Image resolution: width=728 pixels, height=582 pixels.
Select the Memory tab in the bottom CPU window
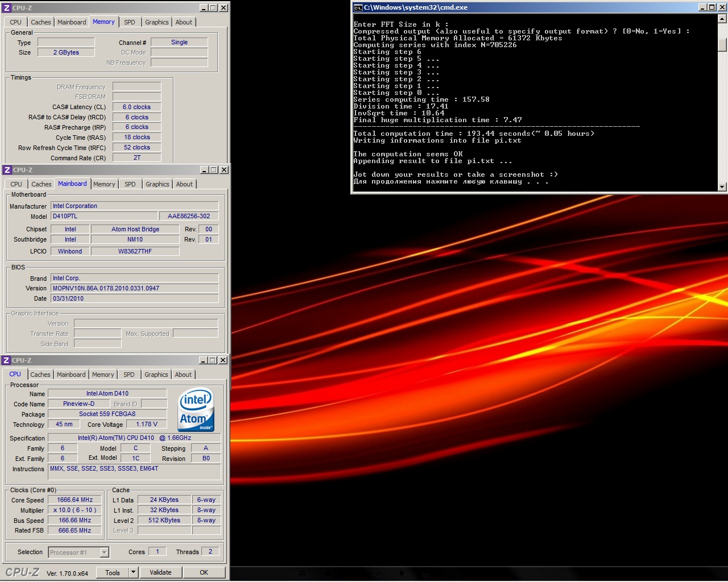(x=103, y=375)
